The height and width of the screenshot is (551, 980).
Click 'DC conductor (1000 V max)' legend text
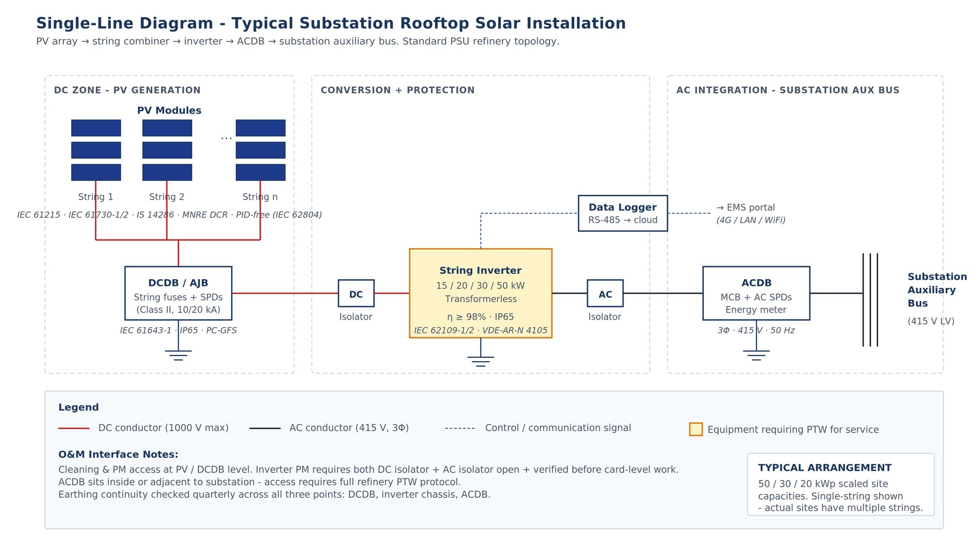click(x=164, y=428)
